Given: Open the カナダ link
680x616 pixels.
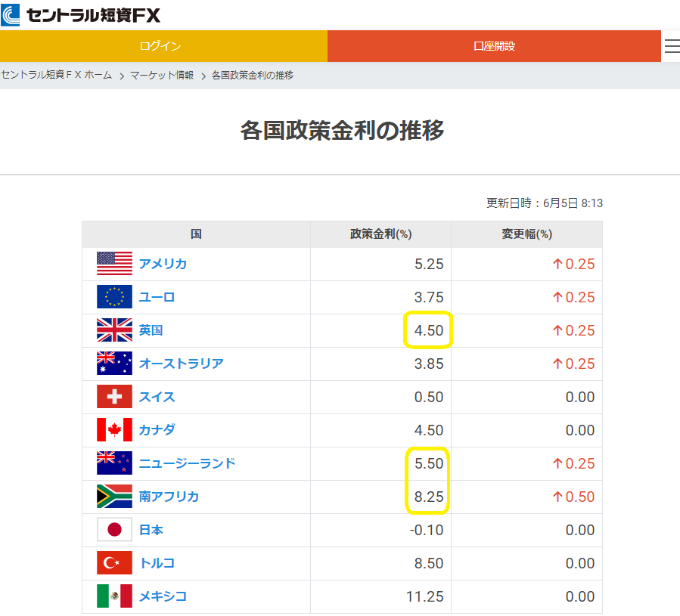Looking at the screenshot, I should coord(157,430).
